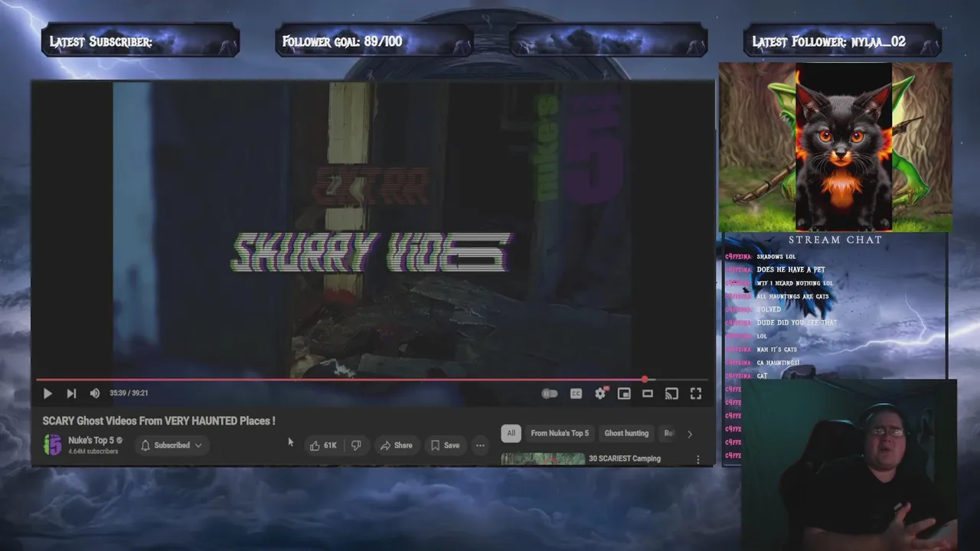Viewport: 980px width, 551px height.
Task: Open Nuke's Top 5 channel avatar
Action: pyautogui.click(x=52, y=445)
